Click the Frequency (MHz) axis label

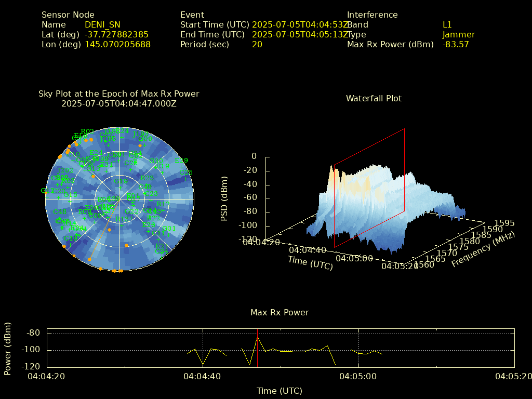click(483, 250)
